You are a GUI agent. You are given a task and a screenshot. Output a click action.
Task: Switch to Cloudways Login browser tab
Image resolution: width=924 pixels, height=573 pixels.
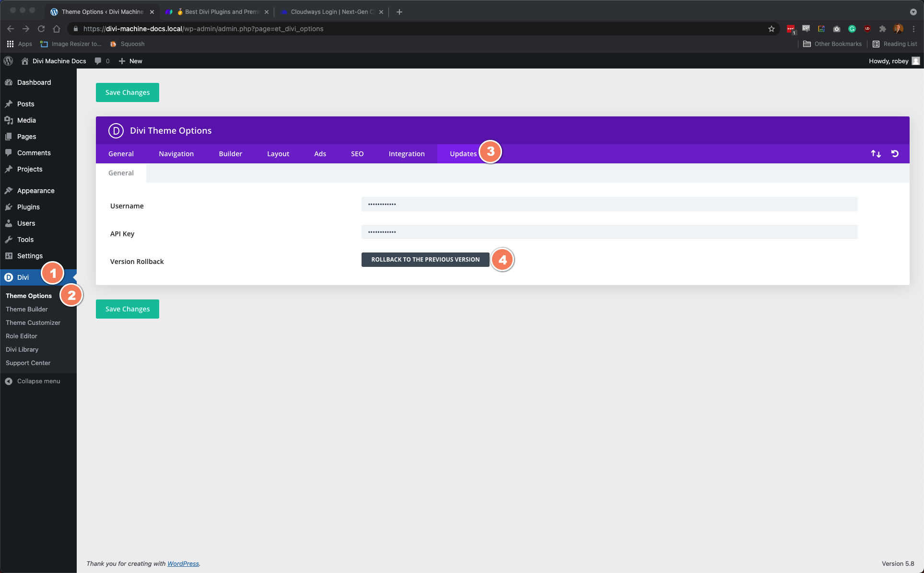tap(332, 12)
